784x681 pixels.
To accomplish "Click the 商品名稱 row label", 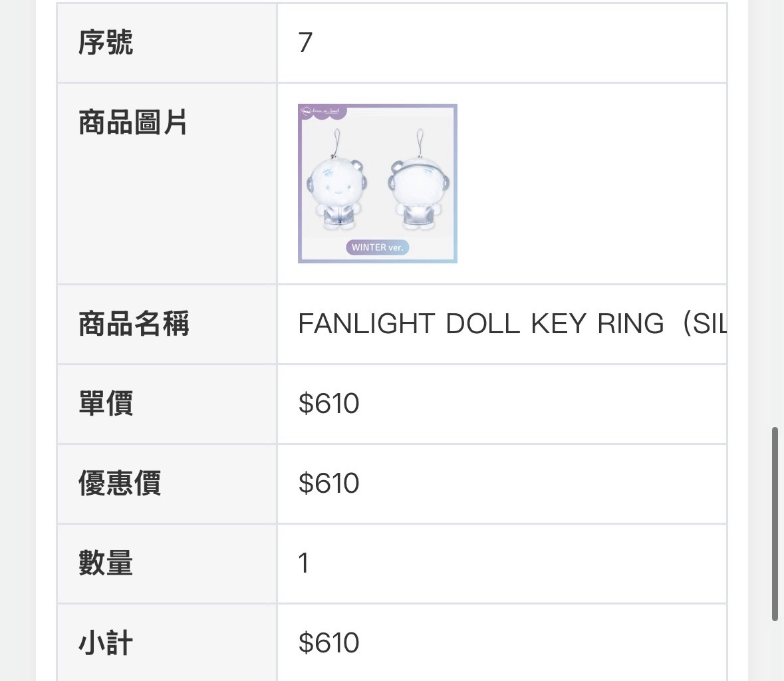I will (133, 324).
